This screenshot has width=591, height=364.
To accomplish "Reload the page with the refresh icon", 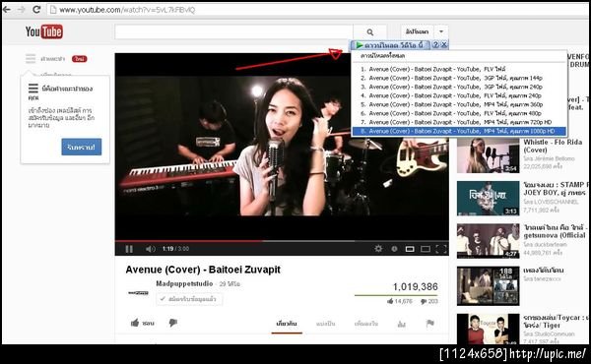I will (x=36, y=10).
